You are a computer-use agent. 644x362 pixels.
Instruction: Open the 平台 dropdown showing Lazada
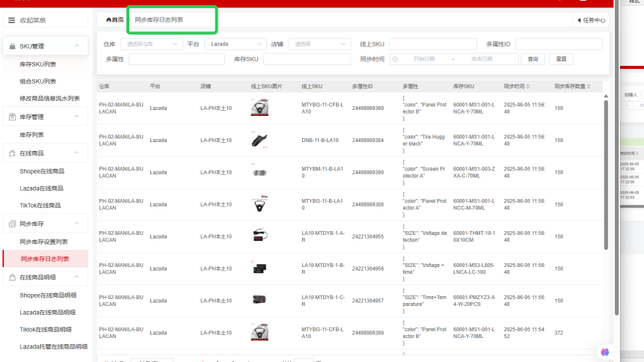236,44
